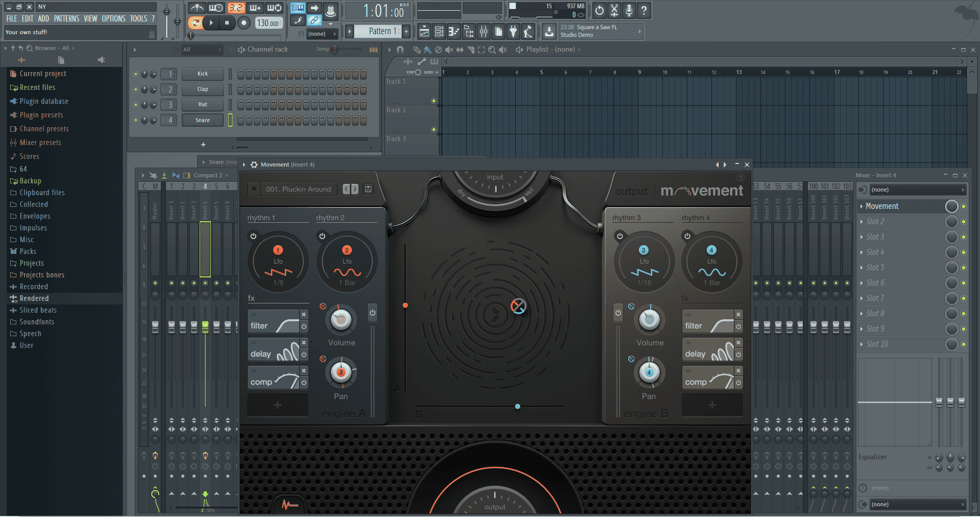
Task: Open the OPTIONS menu
Action: click(x=113, y=18)
